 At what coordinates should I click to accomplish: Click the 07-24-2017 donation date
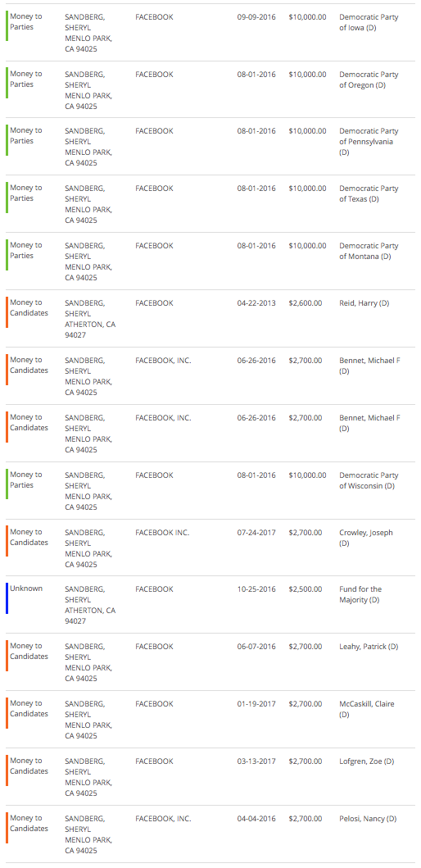point(256,533)
